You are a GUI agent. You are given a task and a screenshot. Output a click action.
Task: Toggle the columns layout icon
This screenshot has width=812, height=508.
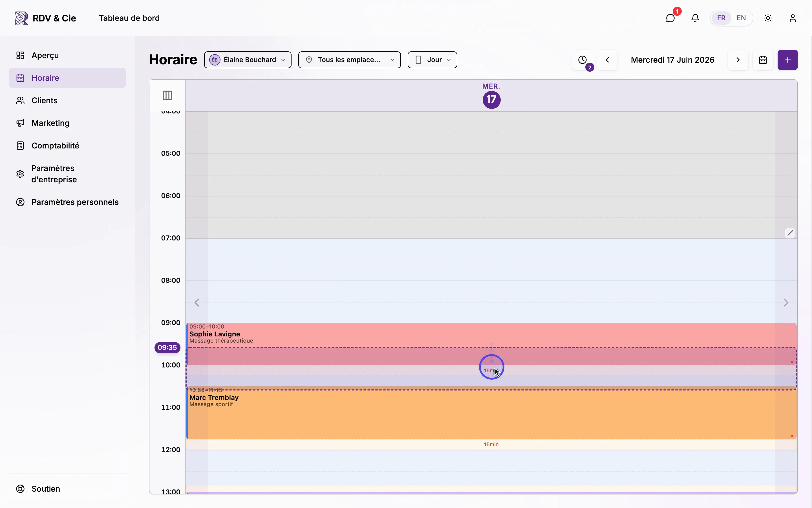point(167,95)
